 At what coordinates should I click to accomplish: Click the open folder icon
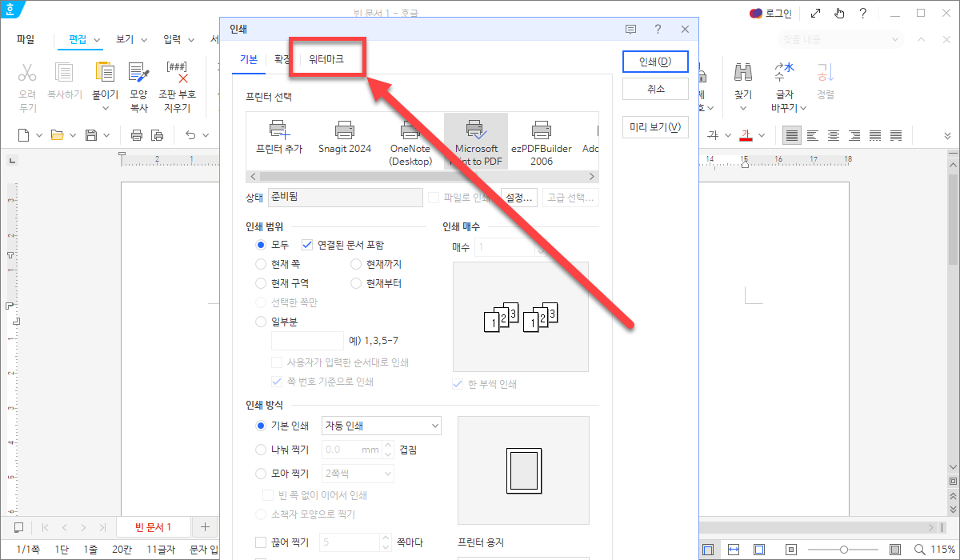point(58,135)
